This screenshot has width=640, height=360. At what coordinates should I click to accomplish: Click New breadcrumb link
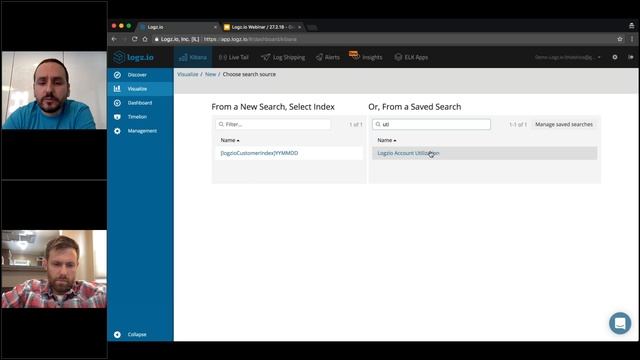click(210, 74)
